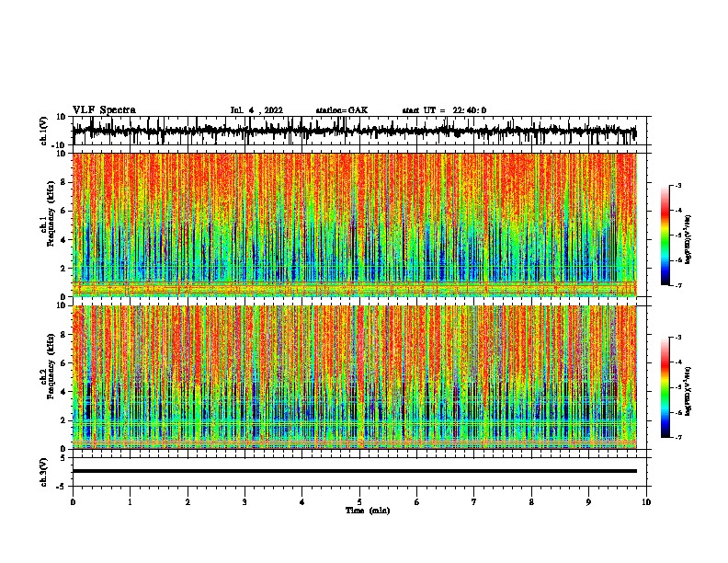The height and width of the screenshot is (563, 728).
Task: Click the time axis tick label "8"
Action: tap(531, 502)
